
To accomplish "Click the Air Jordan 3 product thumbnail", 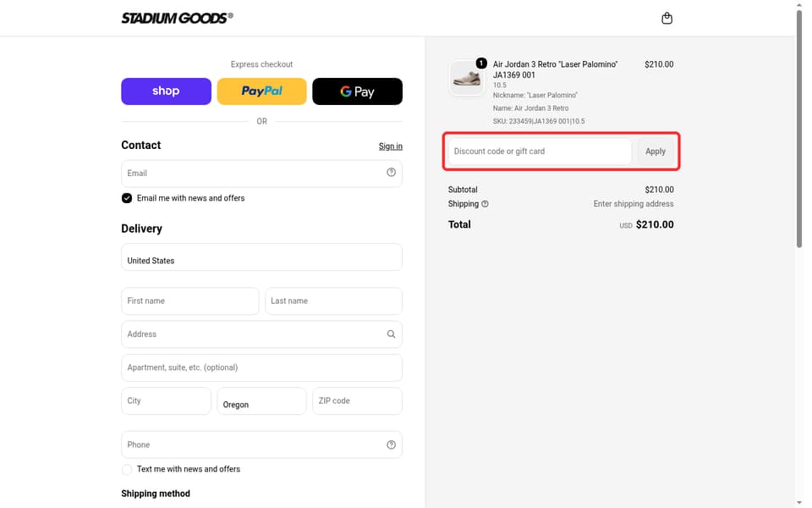I will pos(466,78).
